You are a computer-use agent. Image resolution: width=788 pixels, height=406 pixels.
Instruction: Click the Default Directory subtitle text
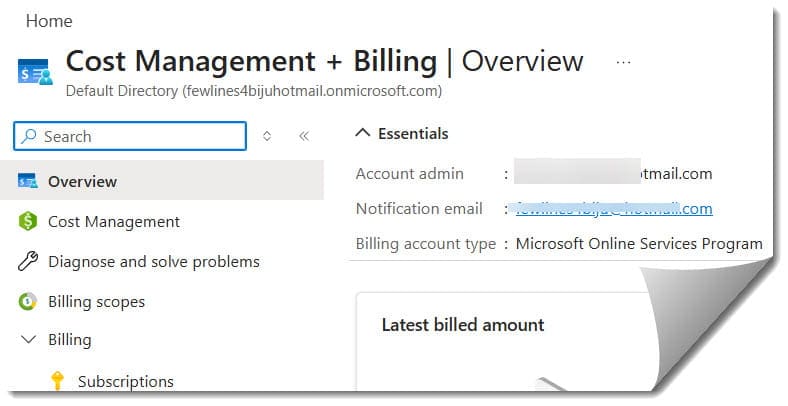pyautogui.click(x=254, y=91)
